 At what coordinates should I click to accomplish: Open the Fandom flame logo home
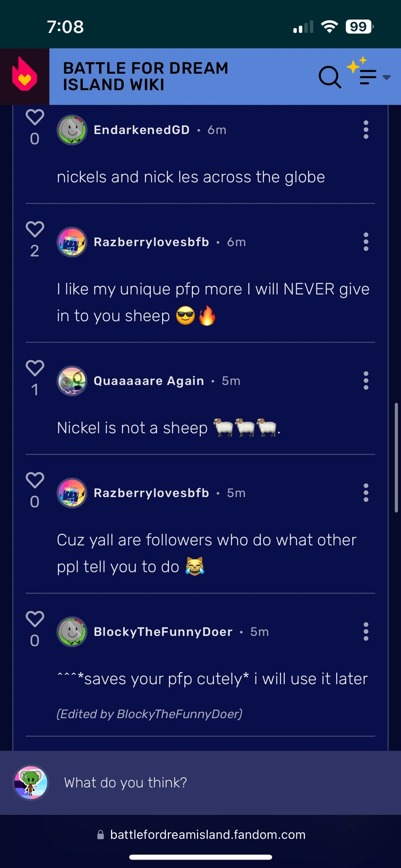(24, 76)
